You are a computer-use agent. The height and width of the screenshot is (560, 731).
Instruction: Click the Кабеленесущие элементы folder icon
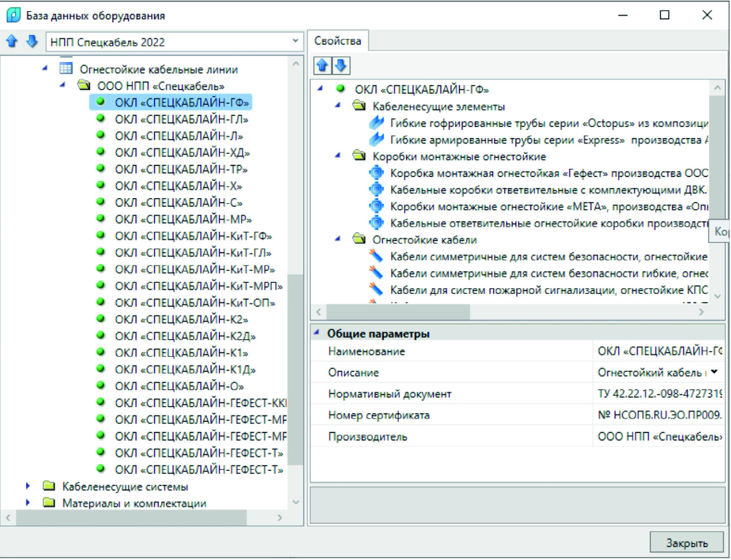click(359, 105)
